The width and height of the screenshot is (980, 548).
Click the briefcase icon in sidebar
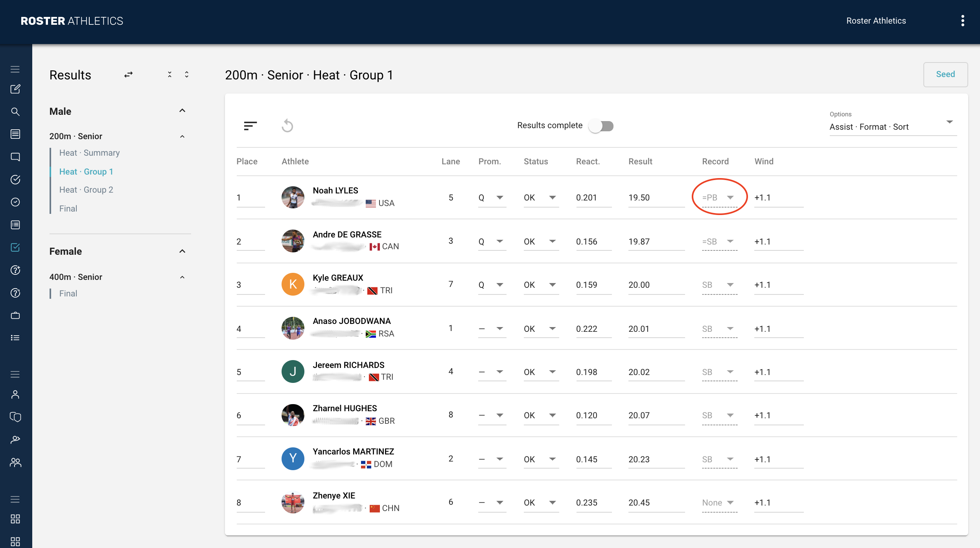click(15, 315)
